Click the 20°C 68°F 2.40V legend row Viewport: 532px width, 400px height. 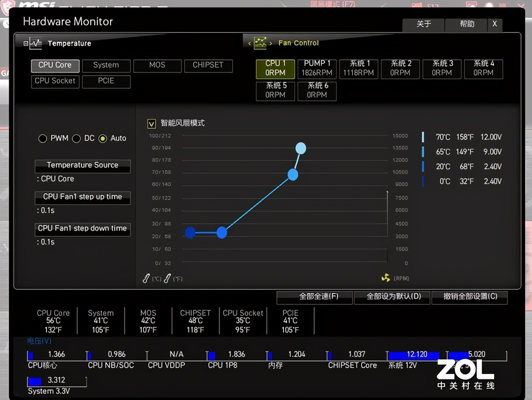point(462,167)
